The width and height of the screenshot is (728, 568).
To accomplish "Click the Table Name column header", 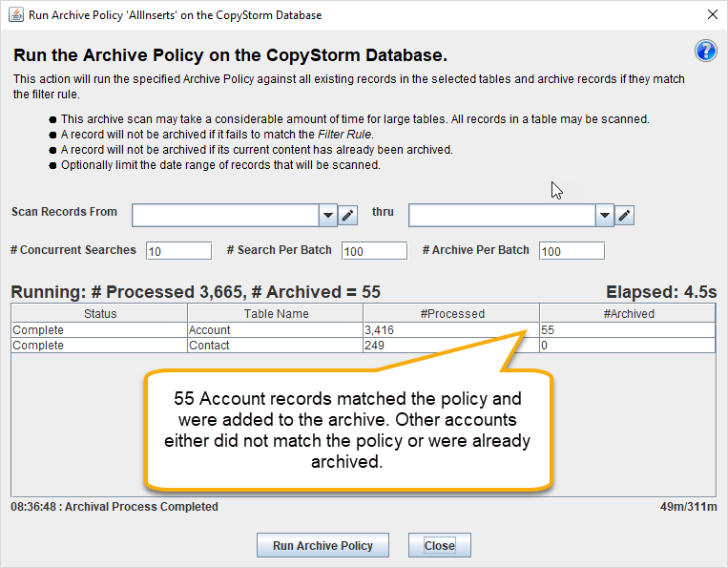I will coord(276,313).
